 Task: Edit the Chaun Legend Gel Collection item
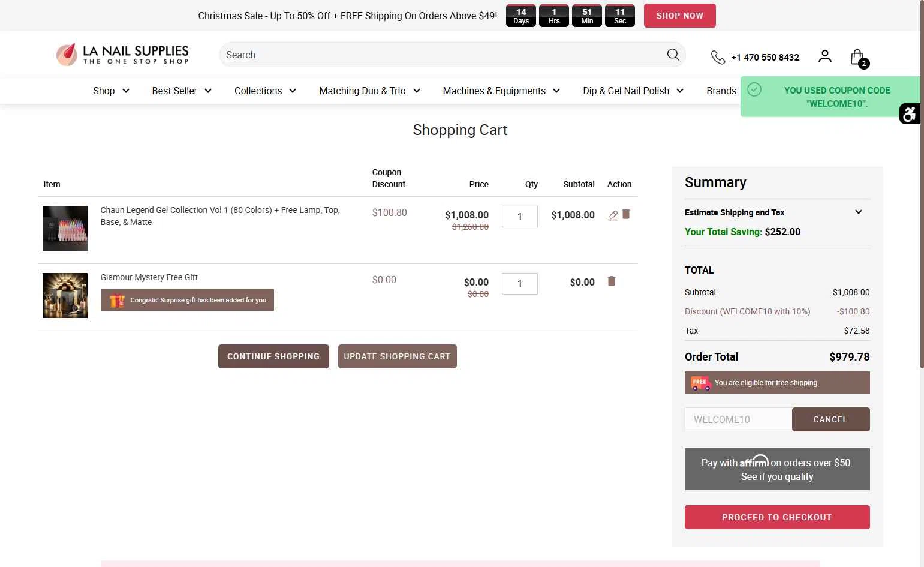click(613, 215)
